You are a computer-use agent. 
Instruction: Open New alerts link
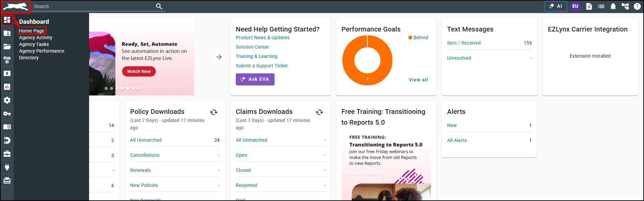[x=452, y=125]
